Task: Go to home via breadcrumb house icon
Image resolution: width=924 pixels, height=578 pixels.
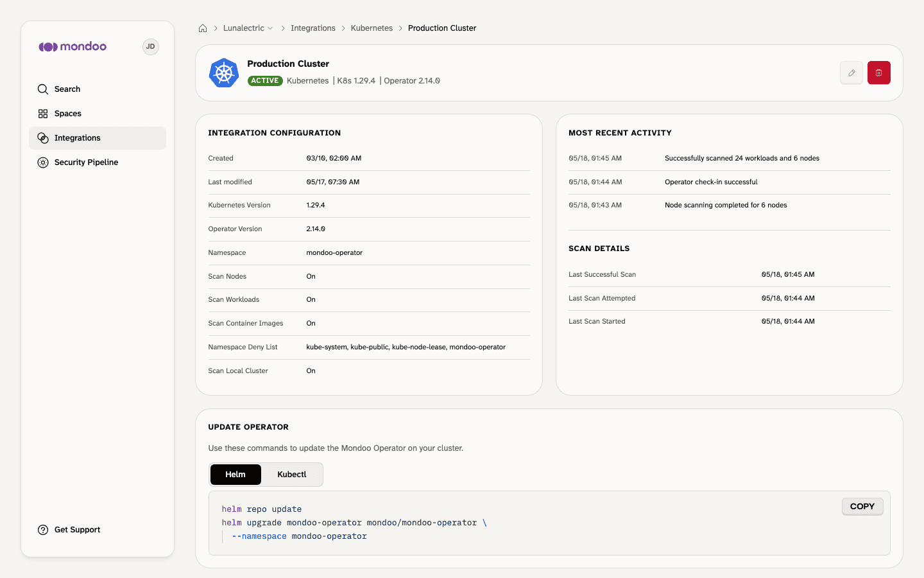Action: click(x=203, y=28)
